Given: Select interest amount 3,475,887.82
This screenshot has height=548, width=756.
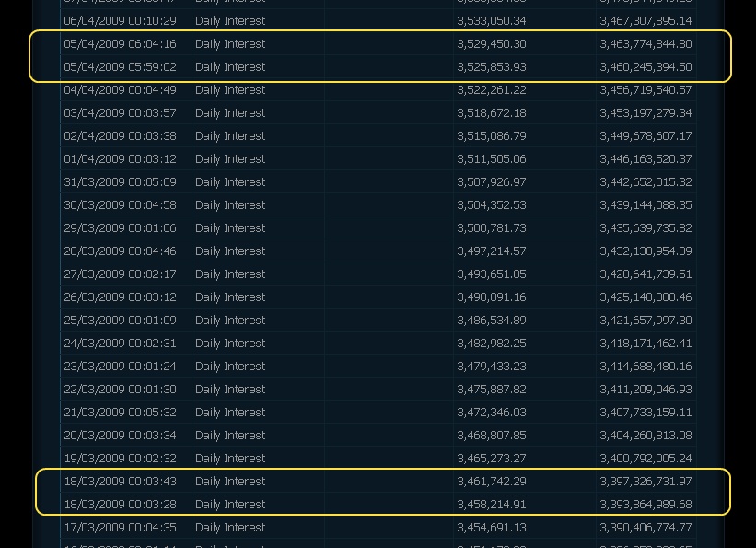Looking at the screenshot, I should (x=492, y=390).
